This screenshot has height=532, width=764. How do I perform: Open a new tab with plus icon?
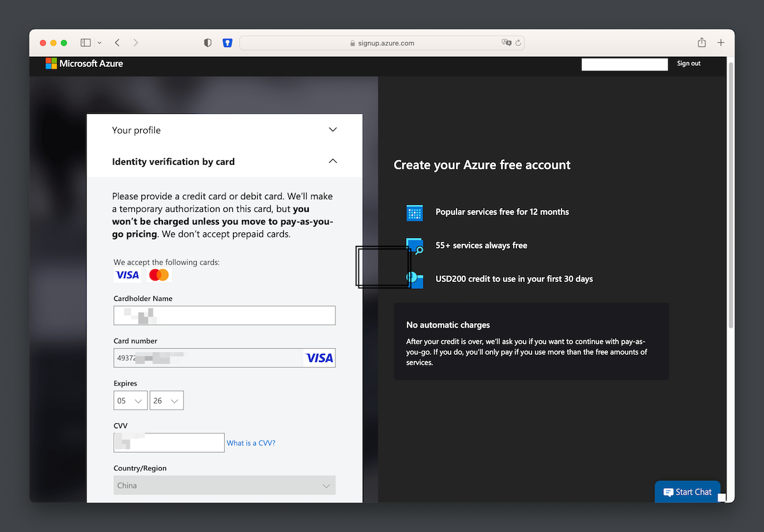(x=721, y=43)
